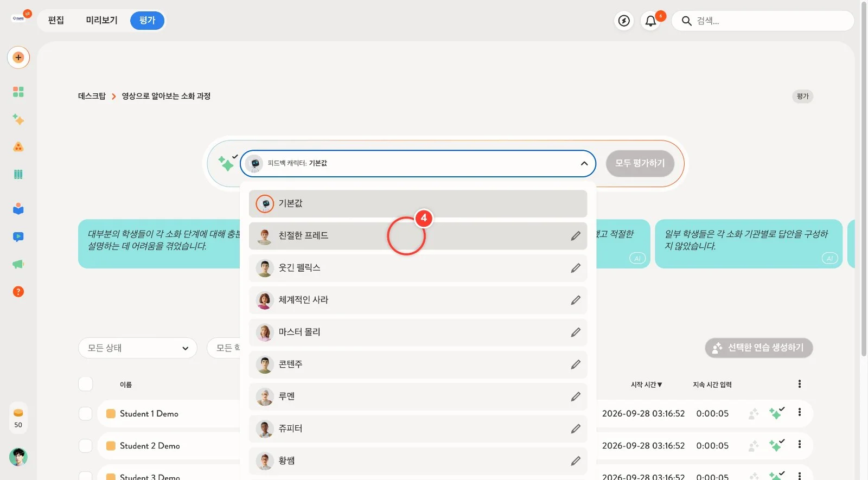Open the table header three-dot column menu
The height and width of the screenshot is (480, 868).
click(x=800, y=384)
